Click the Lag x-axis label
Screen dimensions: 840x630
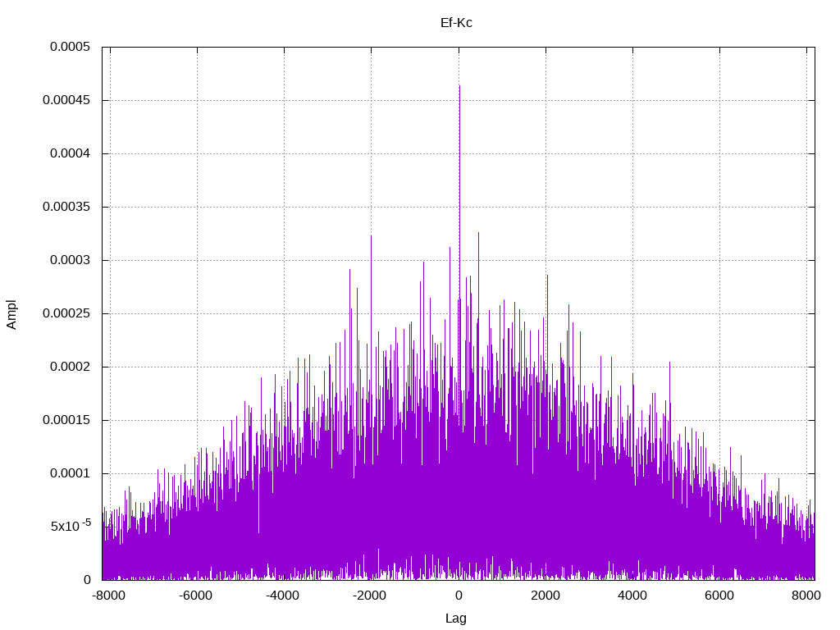point(456,619)
